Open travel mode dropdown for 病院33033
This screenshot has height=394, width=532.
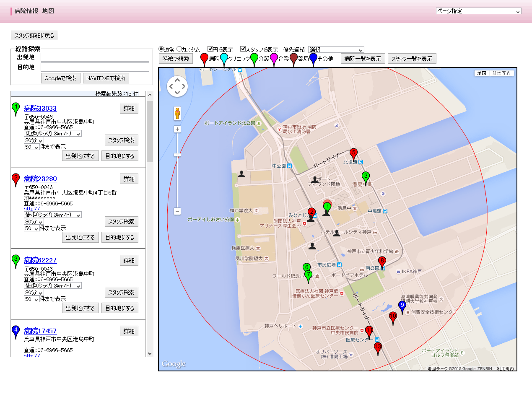[x=53, y=133]
